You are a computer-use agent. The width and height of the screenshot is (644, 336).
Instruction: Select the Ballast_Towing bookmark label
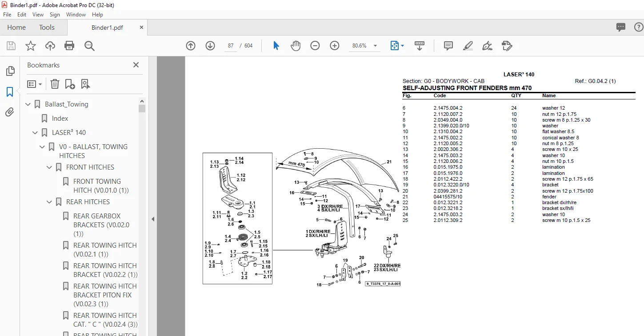pyautogui.click(x=67, y=104)
